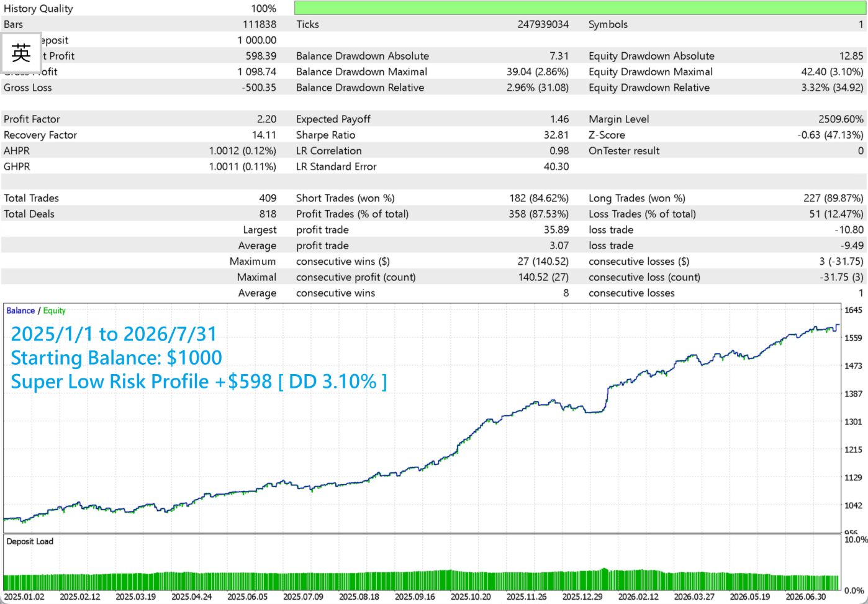This screenshot has width=868, height=604.
Task: Click the gross profit value 1 098.74
Action: [257, 72]
